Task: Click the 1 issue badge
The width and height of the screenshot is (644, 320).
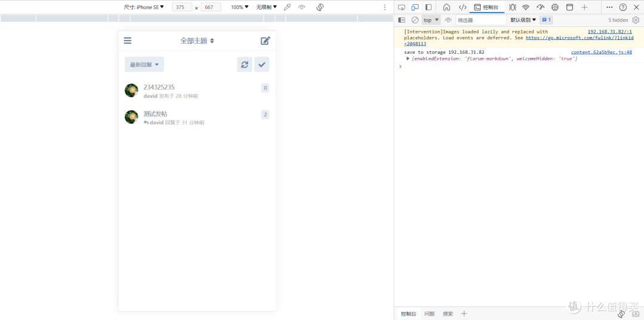Action: pyautogui.click(x=546, y=20)
